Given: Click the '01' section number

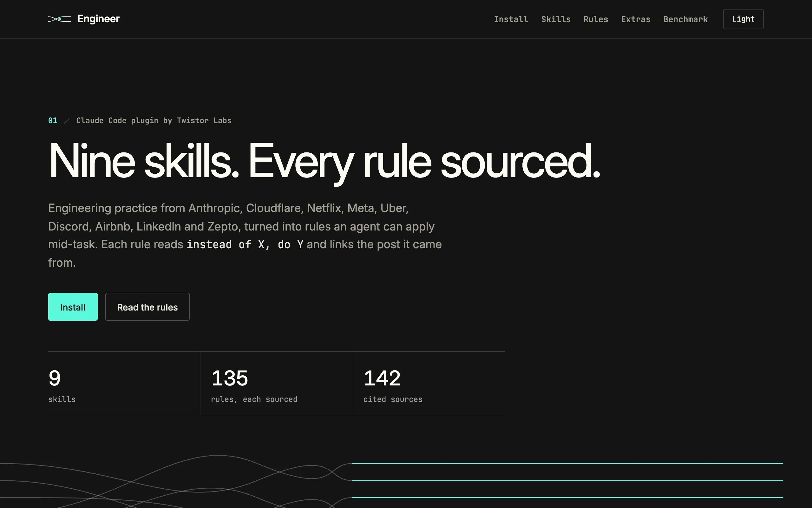Looking at the screenshot, I should pos(53,121).
